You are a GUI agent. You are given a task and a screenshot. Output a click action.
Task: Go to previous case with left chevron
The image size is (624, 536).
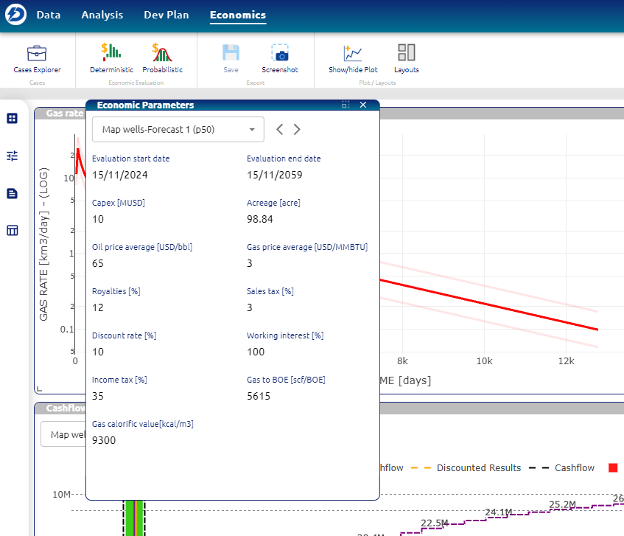[x=280, y=129]
